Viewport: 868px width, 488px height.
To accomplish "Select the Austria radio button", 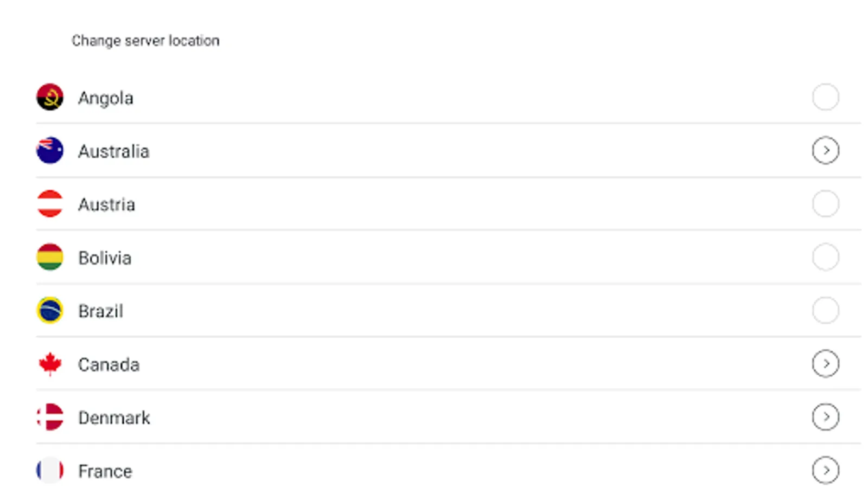I will pos(825,204).
